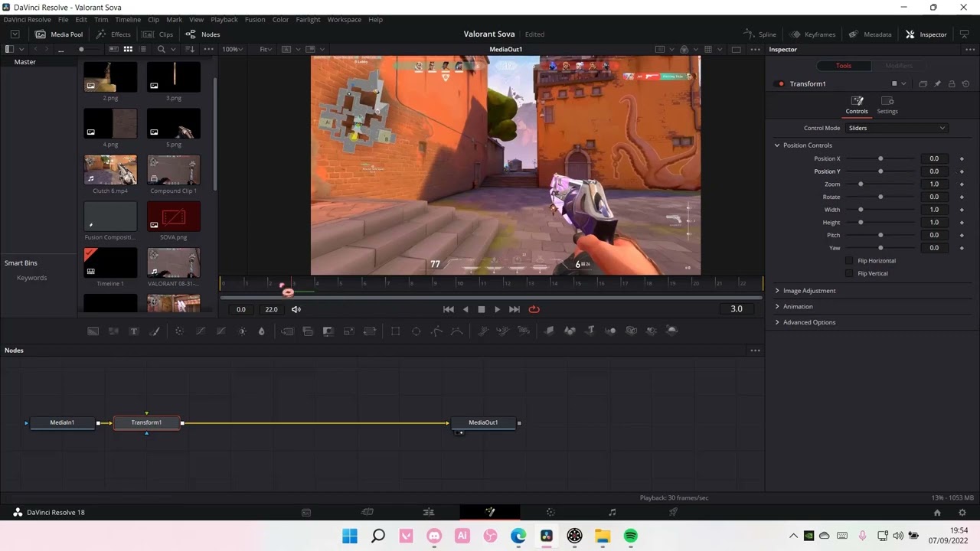
Task: Open the Color page icon
Action: [550, 512]
